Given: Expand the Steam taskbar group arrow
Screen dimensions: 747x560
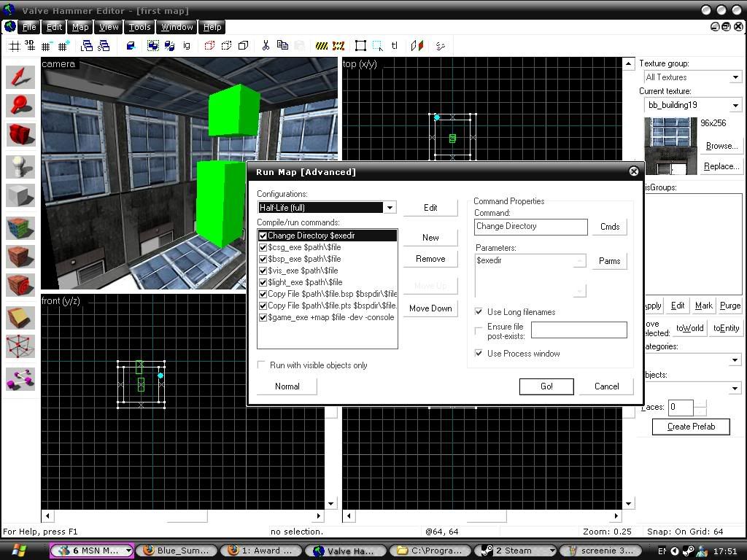Looking at the screenshot, I should (552, 551).
